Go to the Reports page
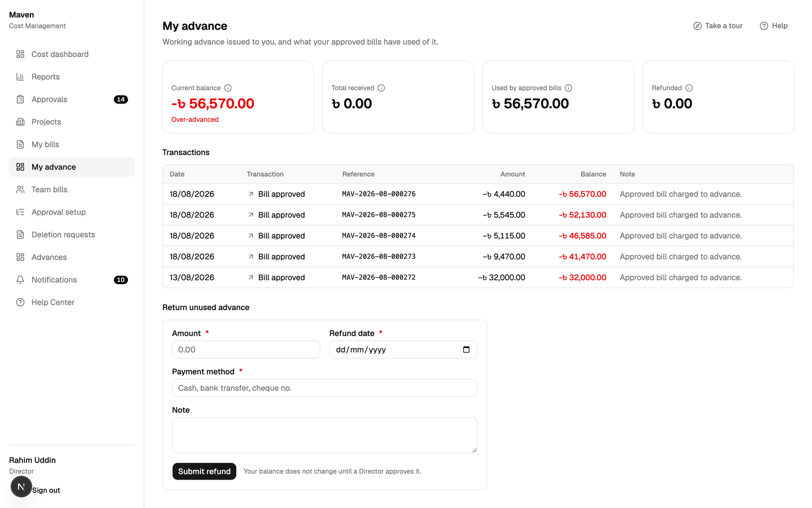 coord(72,77)
